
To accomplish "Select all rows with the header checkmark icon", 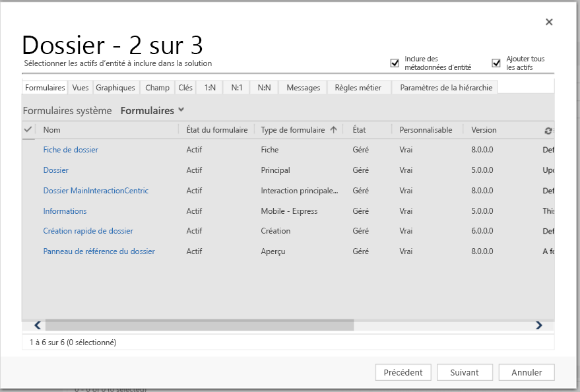I will point(28,129).
